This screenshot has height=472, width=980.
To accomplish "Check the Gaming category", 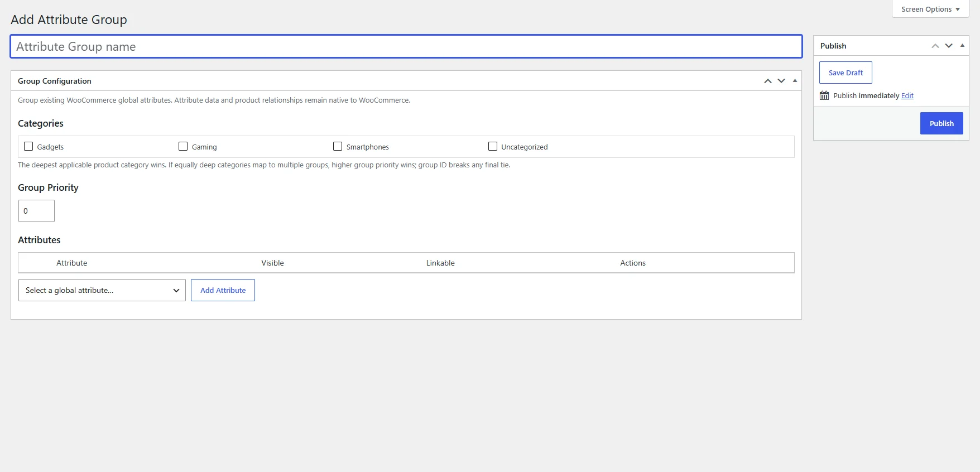I will point(183,146).
